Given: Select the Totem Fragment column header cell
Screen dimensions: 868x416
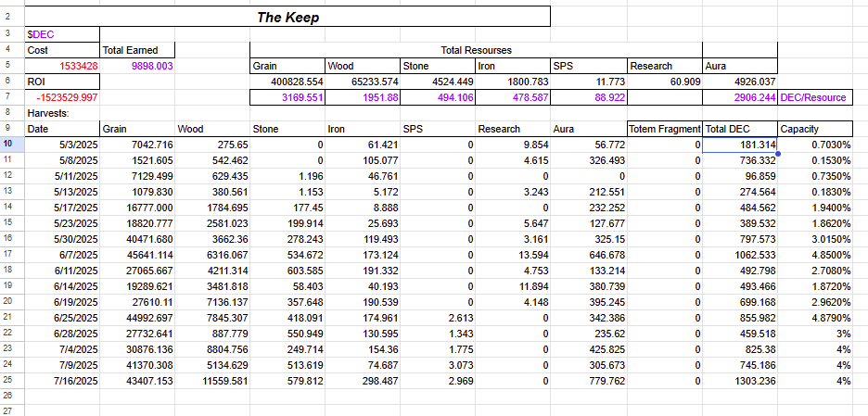Looking at the screenshot, I should [664, 129].
